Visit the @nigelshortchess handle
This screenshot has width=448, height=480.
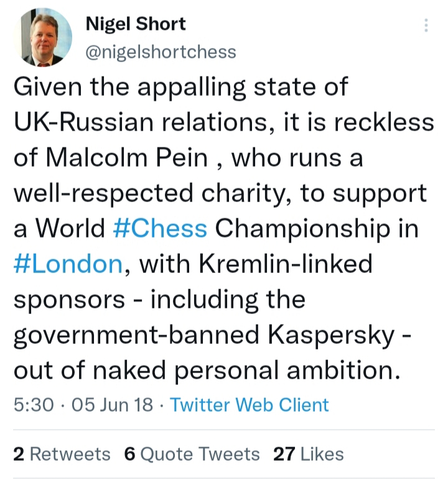coord(161,52)
